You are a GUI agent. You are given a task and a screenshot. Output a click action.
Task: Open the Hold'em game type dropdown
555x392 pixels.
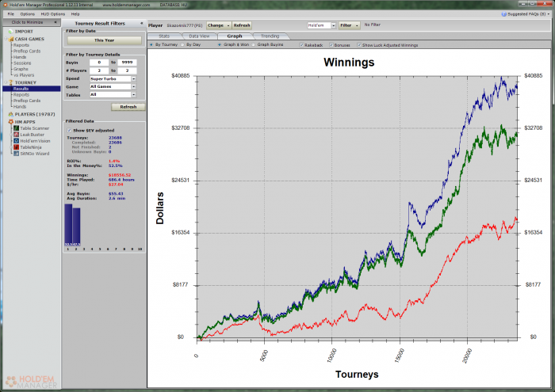click(321, 25)
